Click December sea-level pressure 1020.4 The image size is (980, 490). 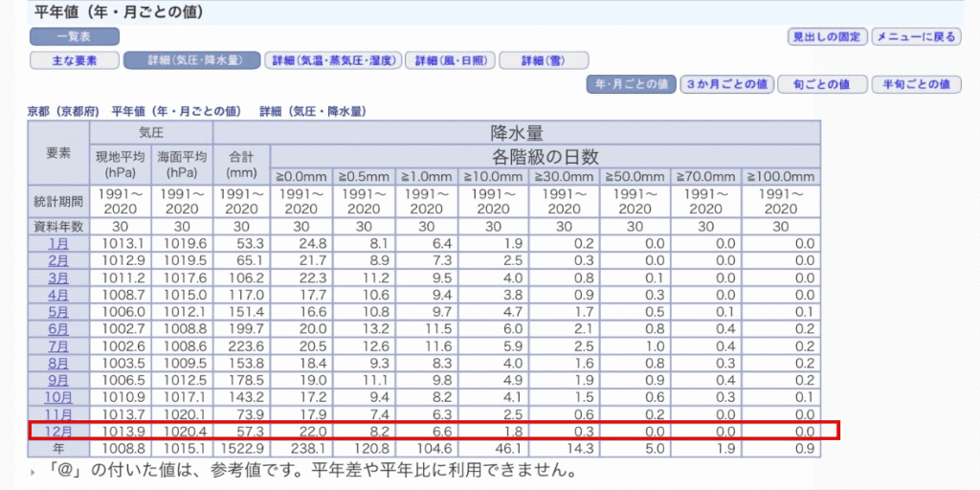click(x=186, y=431)
